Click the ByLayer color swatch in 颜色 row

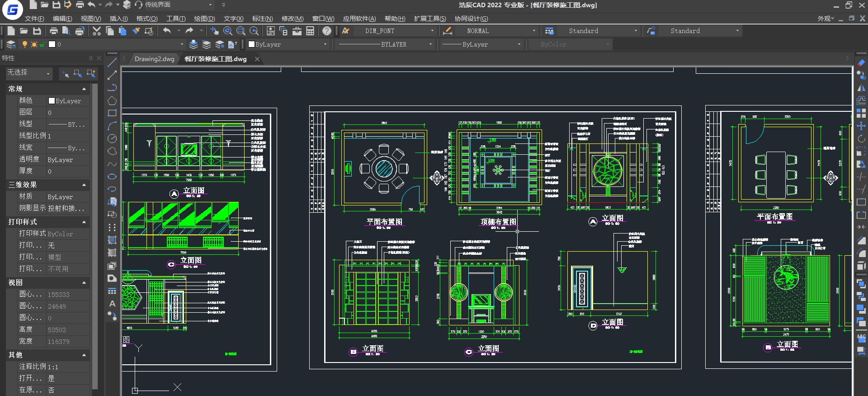click(52, 101)
